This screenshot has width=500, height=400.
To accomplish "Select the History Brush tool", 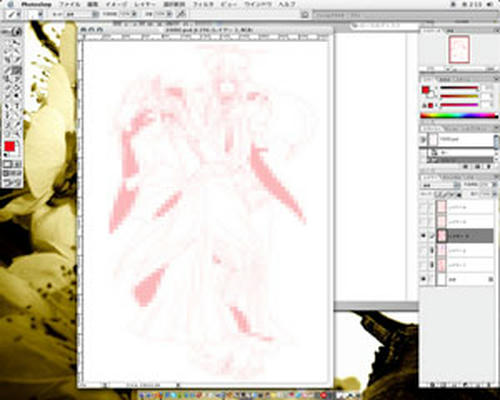I will (17, 79).
